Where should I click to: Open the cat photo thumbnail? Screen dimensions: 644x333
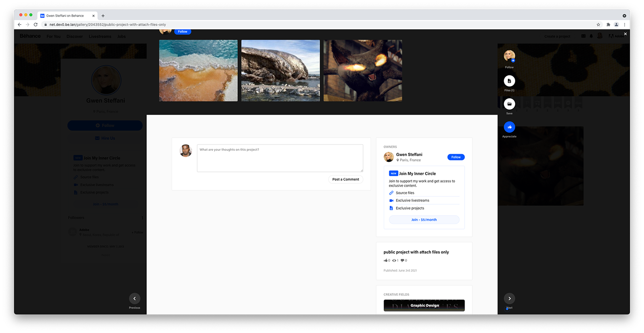point(362,70)
